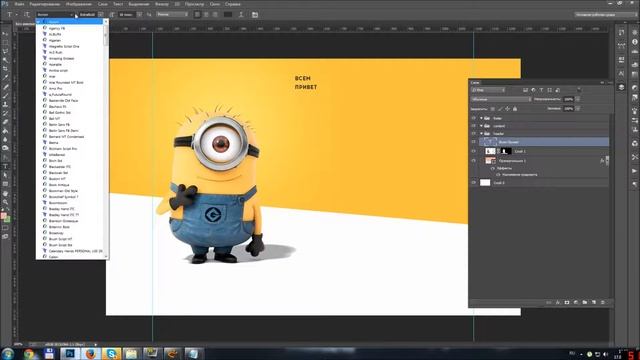This screenshot has height=360, width=640.
Task: Open the Справка menu
Action: point(233,4)
